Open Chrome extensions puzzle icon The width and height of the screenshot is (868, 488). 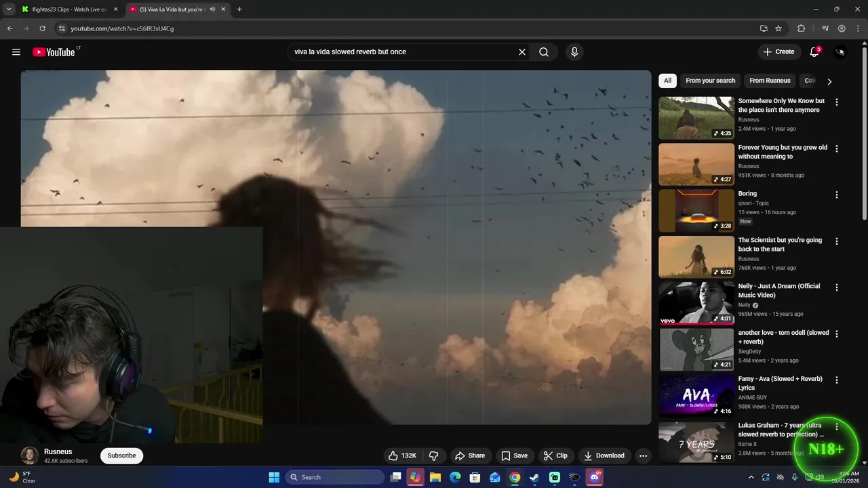click(801, 28)
